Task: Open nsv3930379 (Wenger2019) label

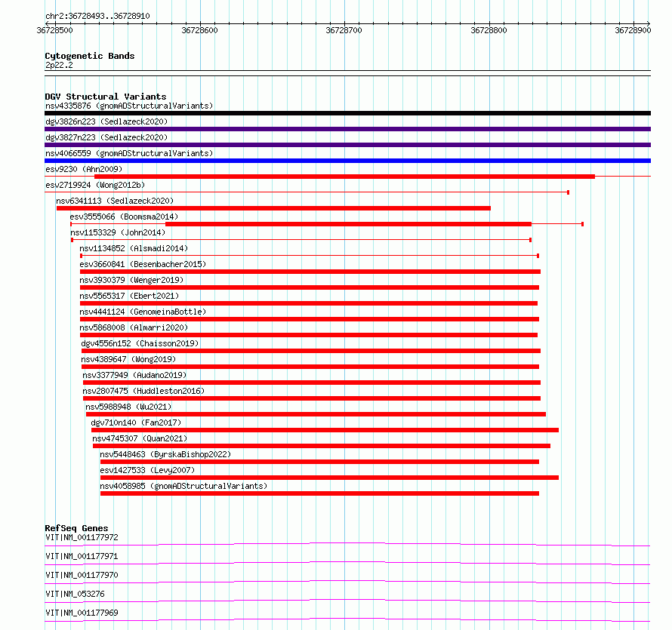Action: click(x=131, y=280)
